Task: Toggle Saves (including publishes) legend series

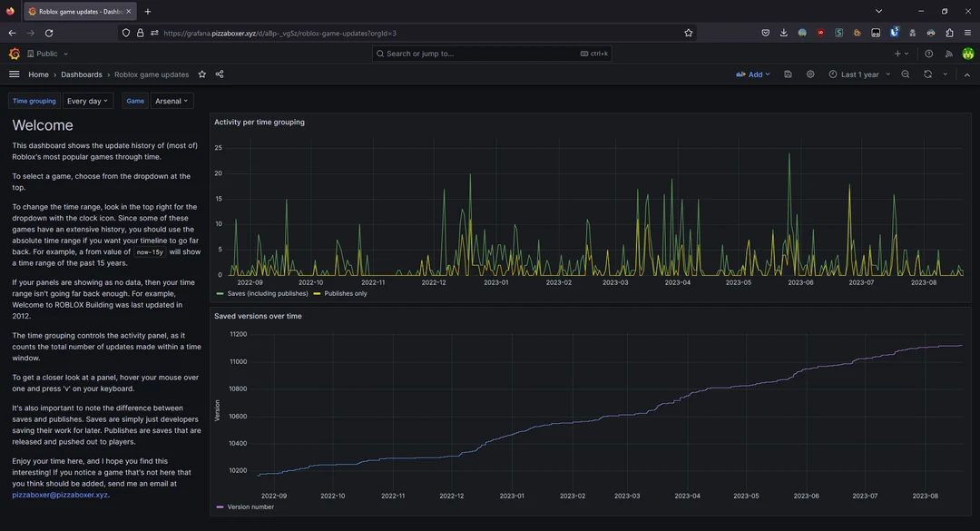Action: click(x=260, y=294)
